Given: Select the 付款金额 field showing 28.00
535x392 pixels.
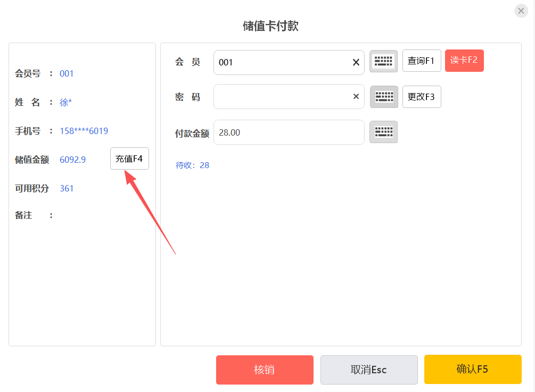Looking at the screenshot, I should tap(289, 132).
